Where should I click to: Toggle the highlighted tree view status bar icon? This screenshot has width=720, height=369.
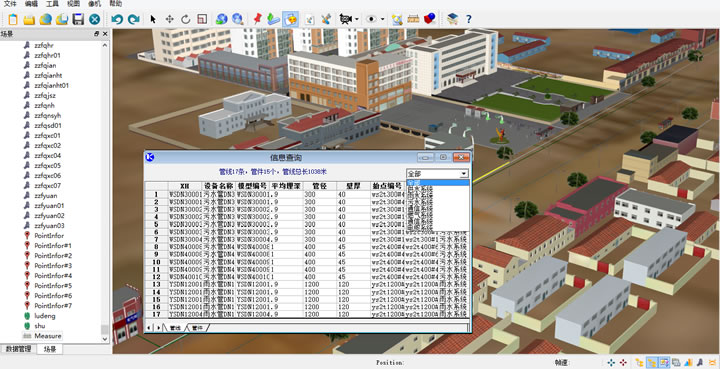point(652,363)
